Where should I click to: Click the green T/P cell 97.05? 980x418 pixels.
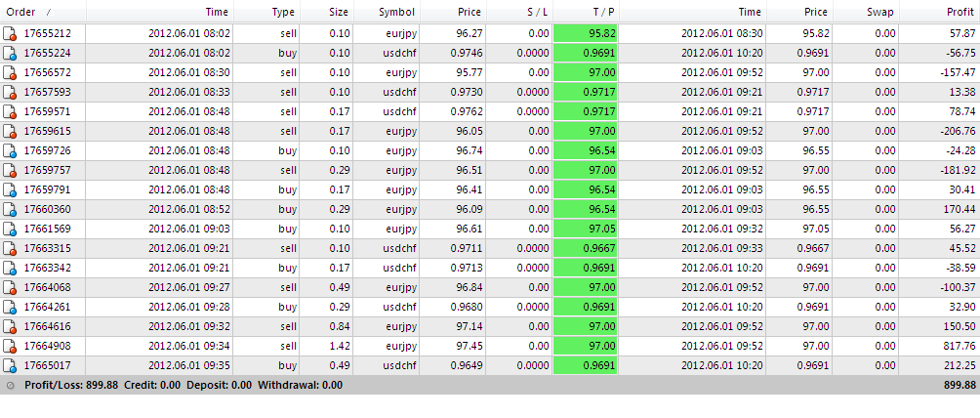pos(585,230)
